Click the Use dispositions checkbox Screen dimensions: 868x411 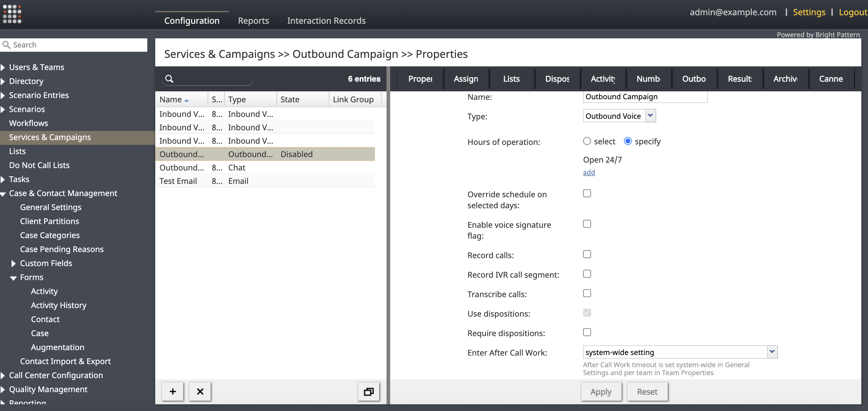[587, 313]
